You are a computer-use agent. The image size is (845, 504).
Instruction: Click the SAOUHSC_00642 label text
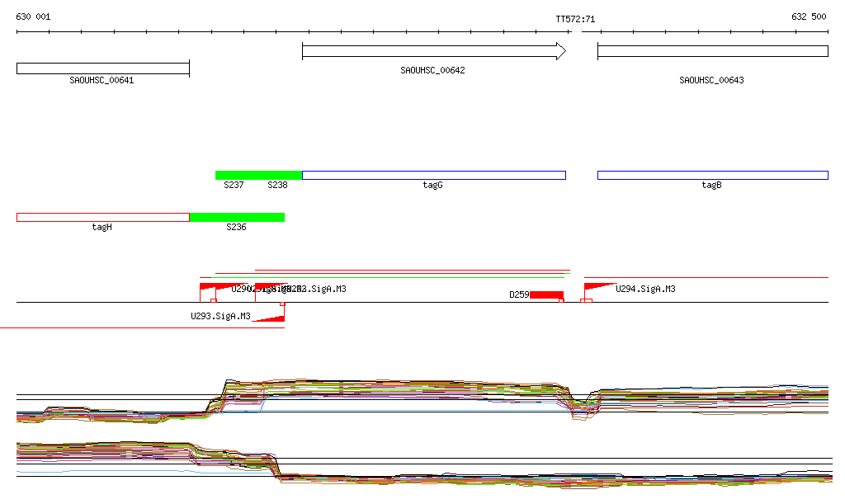[x=432, y=71]
